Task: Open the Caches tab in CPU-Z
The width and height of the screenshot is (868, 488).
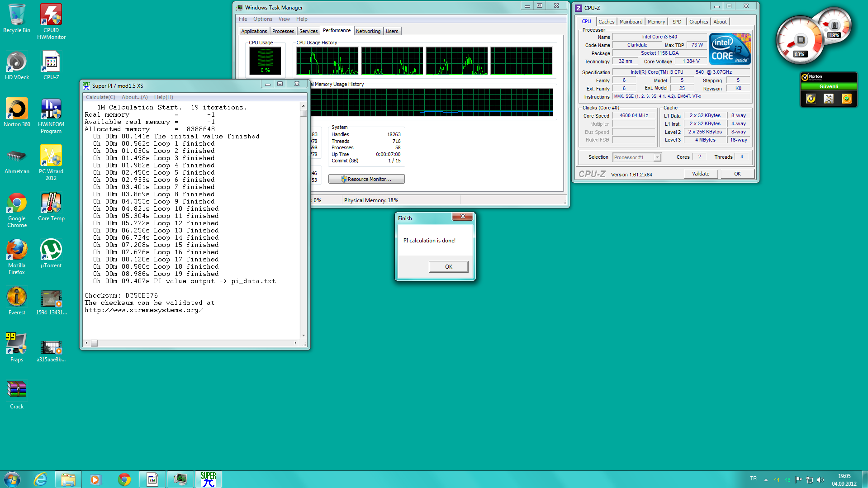Action: coord(606,22)
